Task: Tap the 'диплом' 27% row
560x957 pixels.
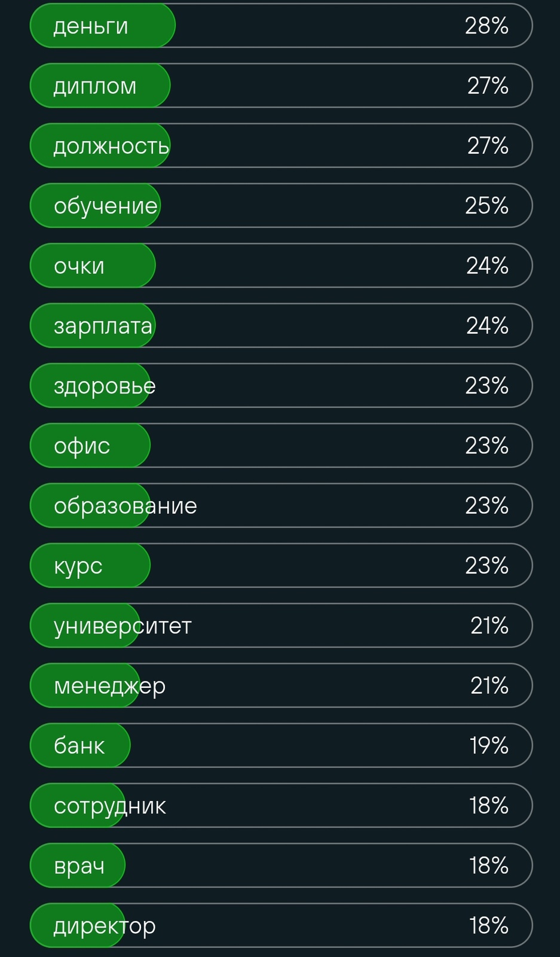Action: tap(281, 86)
